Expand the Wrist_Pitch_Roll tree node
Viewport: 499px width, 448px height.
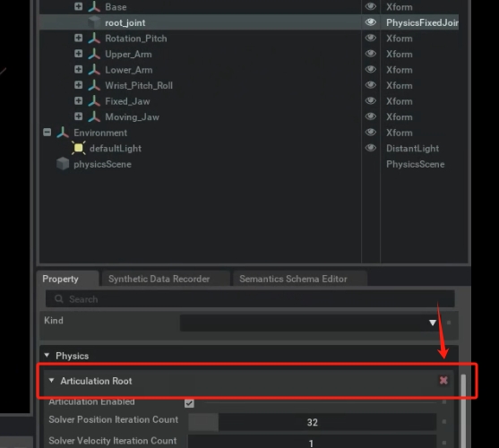pos(78,85)
